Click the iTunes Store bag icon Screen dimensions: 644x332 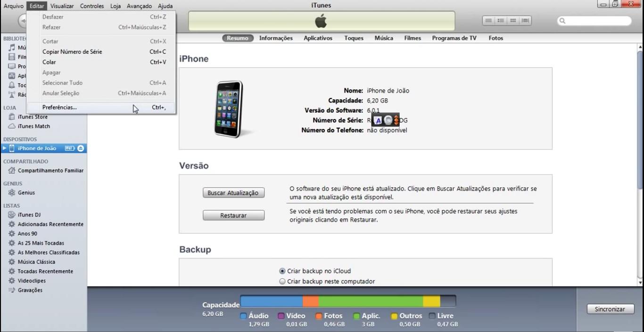point(12,117)
